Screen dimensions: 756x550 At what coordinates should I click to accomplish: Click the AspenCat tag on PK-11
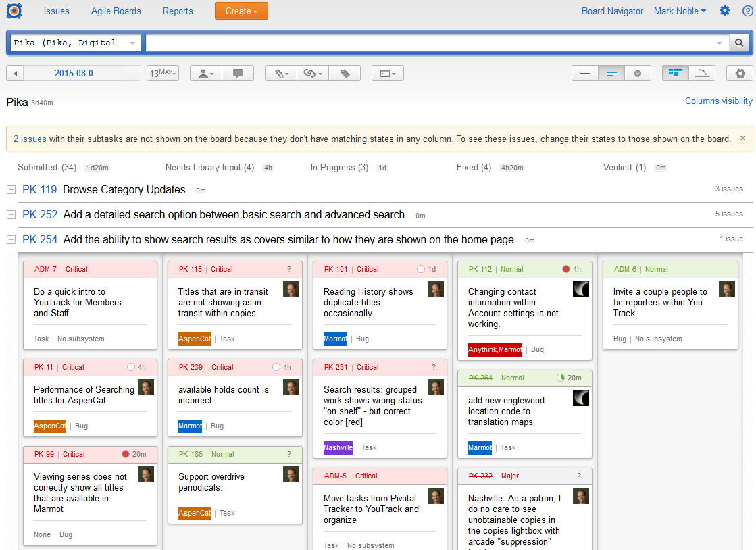tap(50, 426)
